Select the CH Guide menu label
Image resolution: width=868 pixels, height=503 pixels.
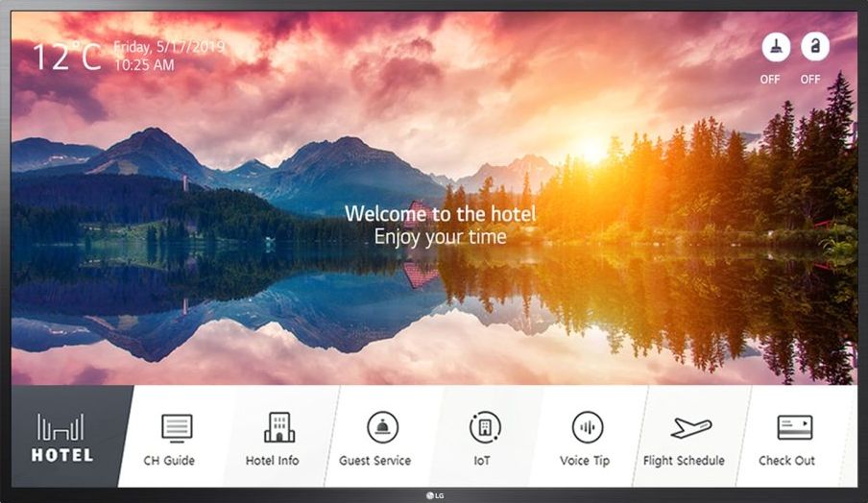pos(169,461)
